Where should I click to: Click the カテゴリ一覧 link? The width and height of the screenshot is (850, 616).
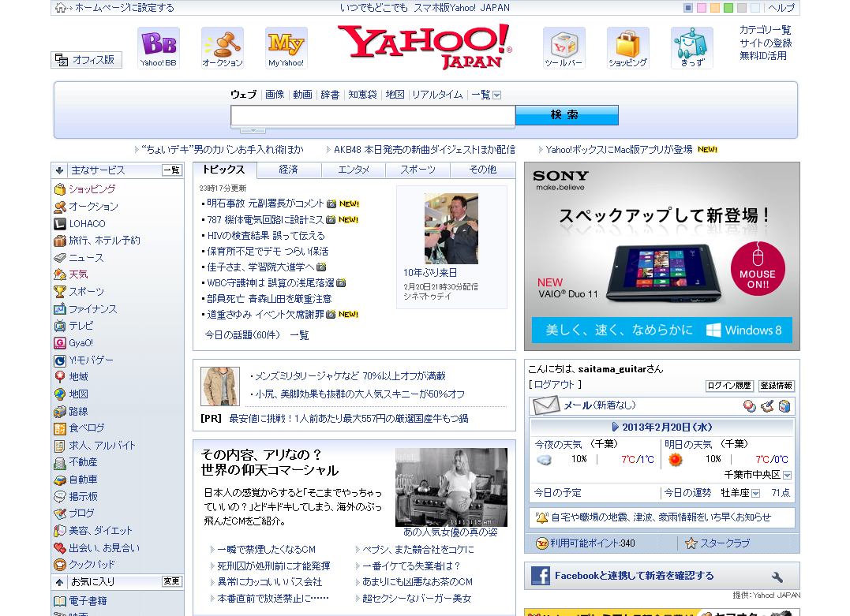(x=765, y=30)
